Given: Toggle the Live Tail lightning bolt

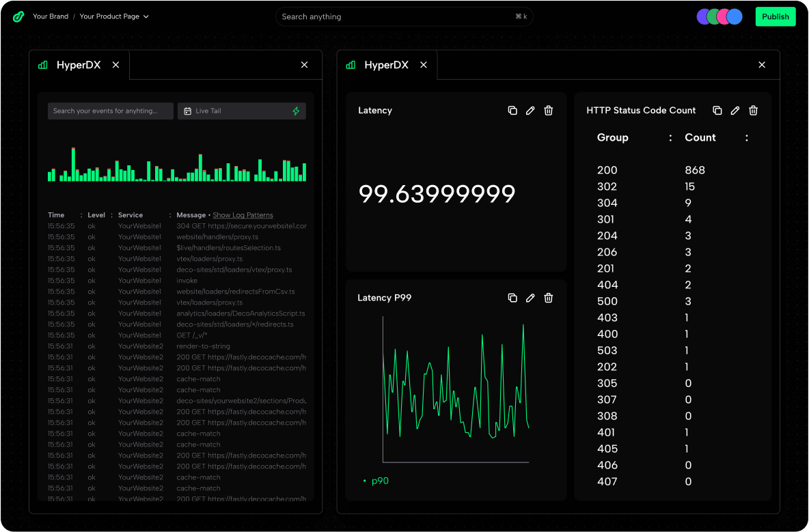Looking at the screenshot, I should pos(296,111).
